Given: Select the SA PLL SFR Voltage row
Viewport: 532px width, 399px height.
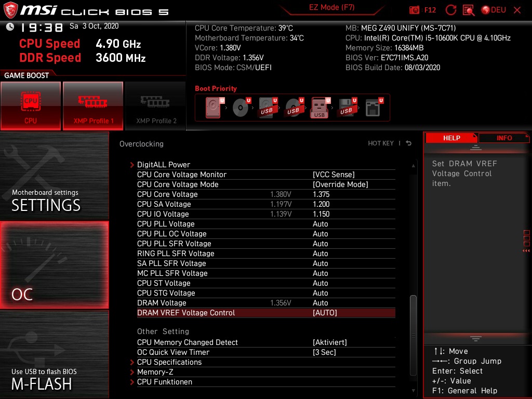Looking at the screenshot, I should click(266, 263).
